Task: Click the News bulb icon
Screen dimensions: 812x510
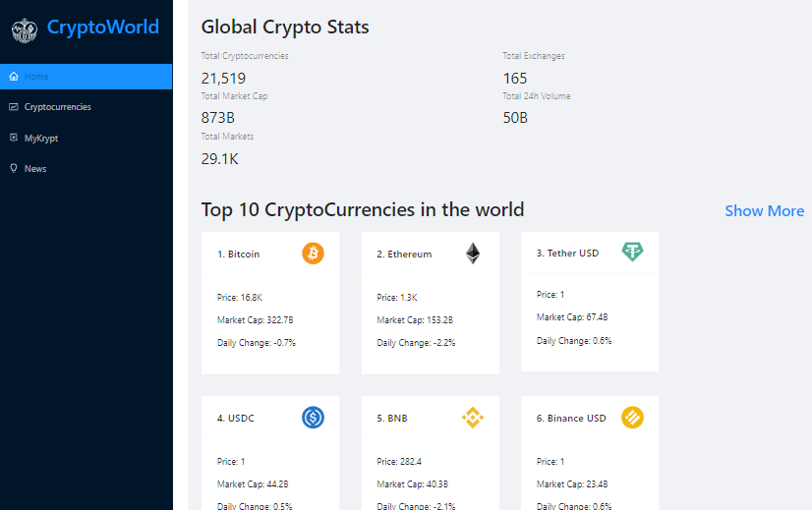Action: tap(14, 168)
